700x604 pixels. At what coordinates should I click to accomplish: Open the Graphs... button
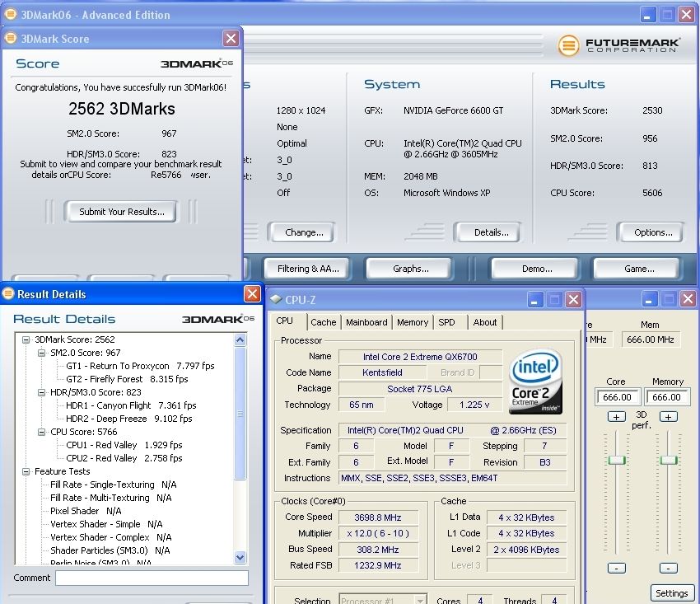tap(411, 269)
